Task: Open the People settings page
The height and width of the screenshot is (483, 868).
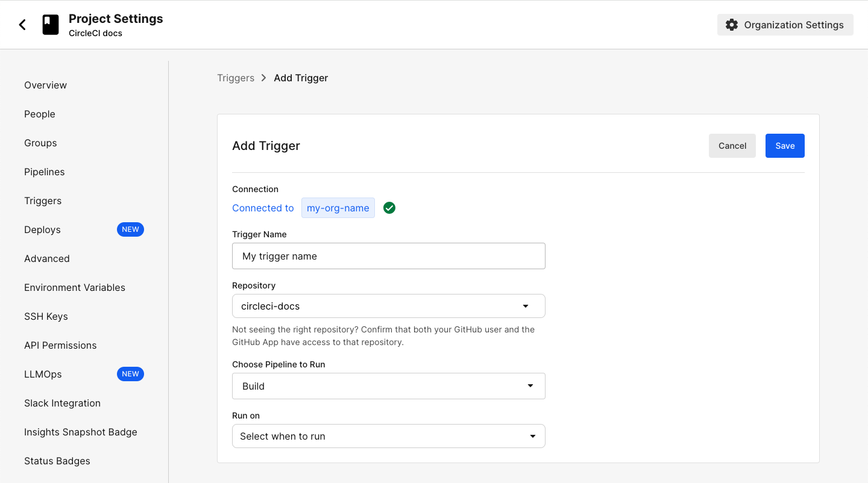Action: coord(40,114)
